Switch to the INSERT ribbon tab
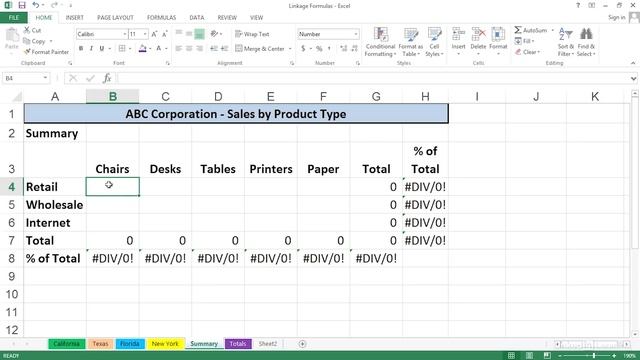 click(x=74, y=18)
